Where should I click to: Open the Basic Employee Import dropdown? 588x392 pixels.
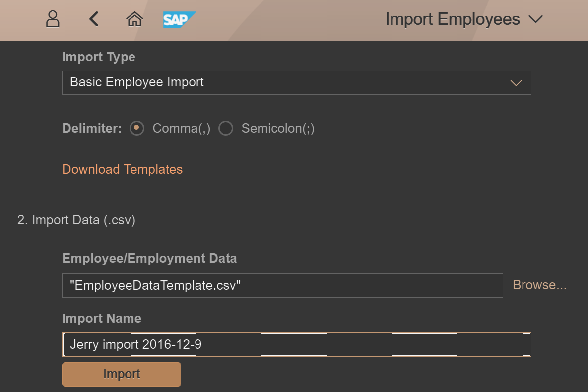[297, 82]
